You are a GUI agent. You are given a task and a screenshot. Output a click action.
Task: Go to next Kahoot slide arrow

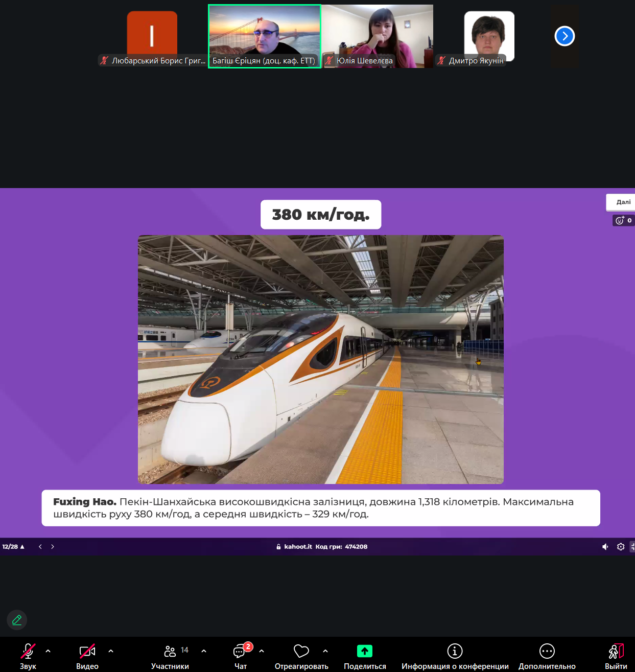[53, 547]
